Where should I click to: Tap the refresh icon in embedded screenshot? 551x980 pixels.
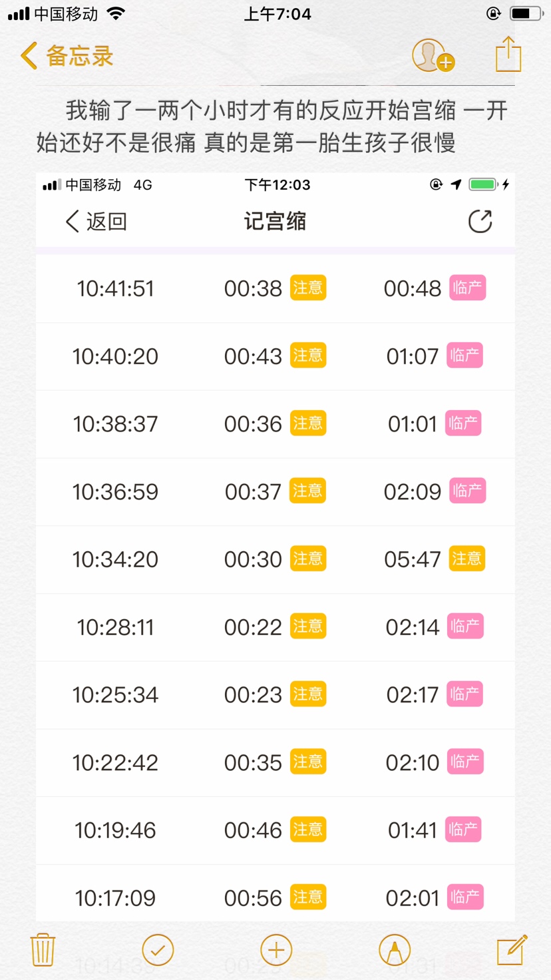(x=480, y=222)
